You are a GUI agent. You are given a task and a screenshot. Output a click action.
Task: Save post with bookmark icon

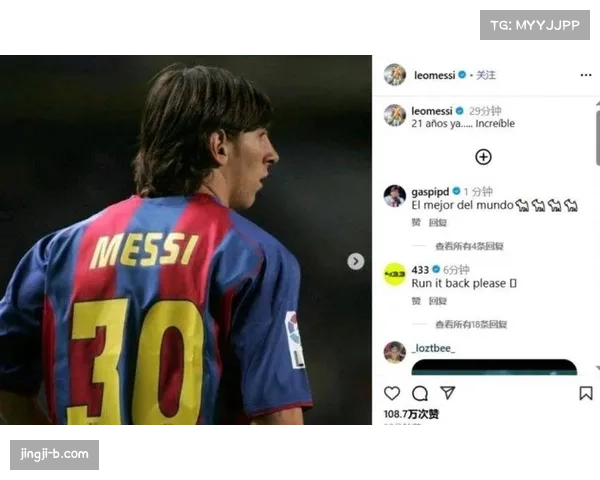click(585, 393)
